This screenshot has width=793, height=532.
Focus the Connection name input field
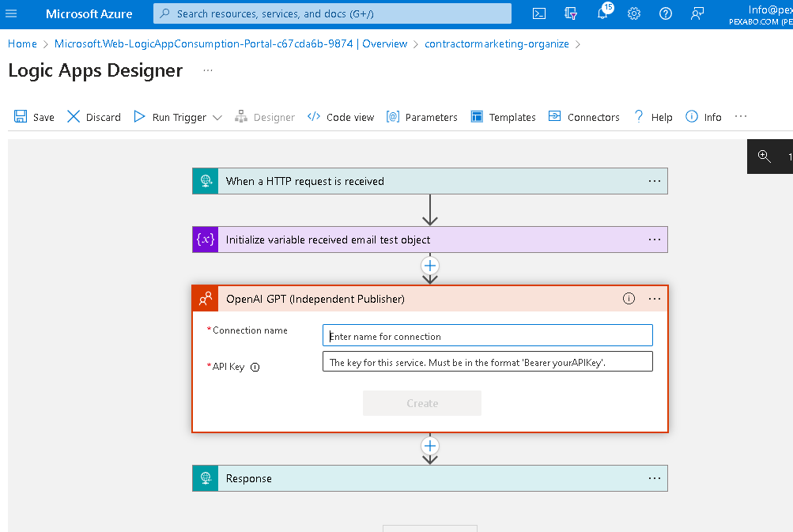pyautogui.click(x=488, y=336)
